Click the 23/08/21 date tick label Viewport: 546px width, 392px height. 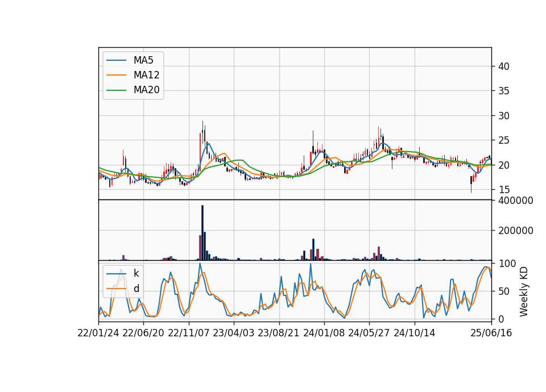point(279,333)
